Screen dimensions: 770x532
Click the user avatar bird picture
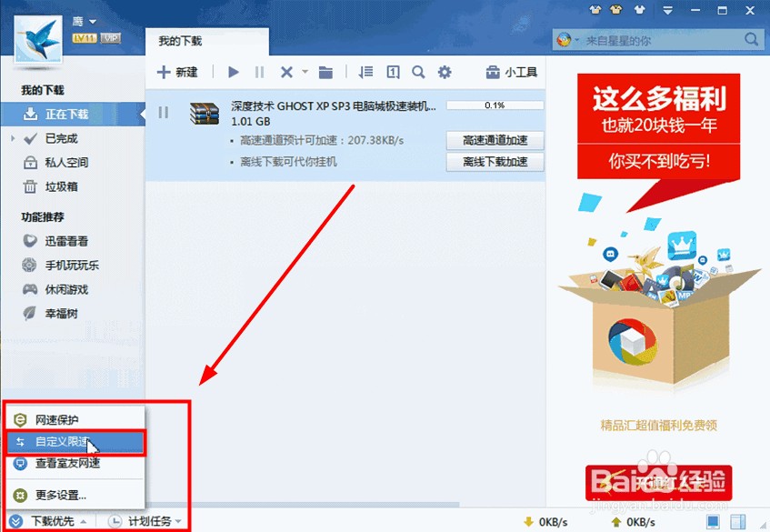[38, 40]
